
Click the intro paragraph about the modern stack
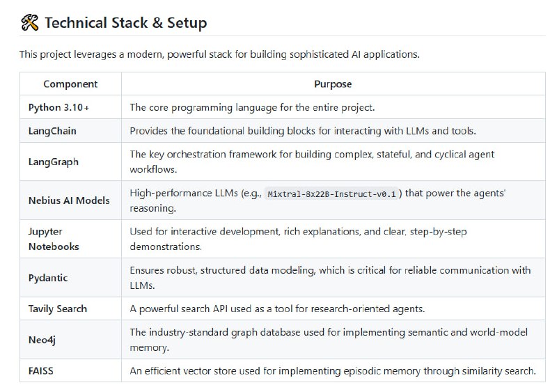[219, 54]
